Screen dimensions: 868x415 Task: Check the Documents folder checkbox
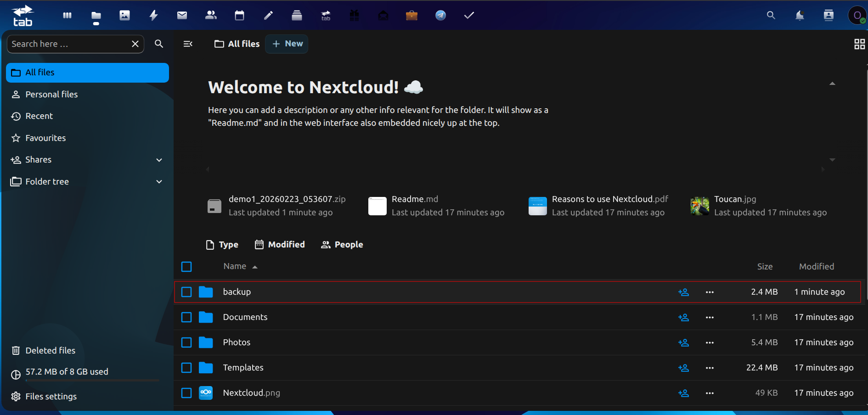click(x=186, y=317)
